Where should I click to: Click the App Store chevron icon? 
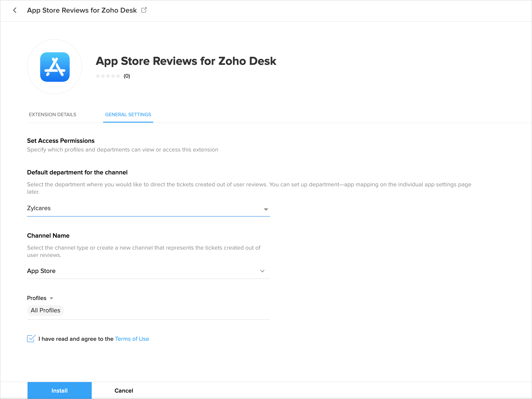(262, 271)
